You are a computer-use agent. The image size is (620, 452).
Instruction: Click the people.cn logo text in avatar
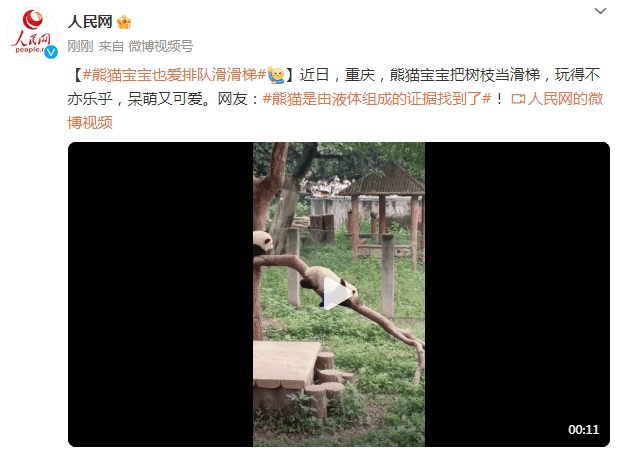28,50
